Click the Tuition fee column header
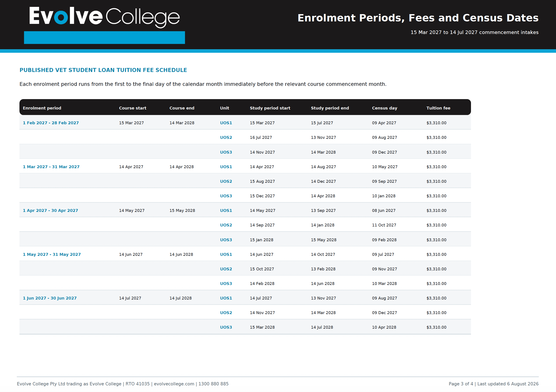The height and width of the screenshot is (392, 556). click(438, 108)
